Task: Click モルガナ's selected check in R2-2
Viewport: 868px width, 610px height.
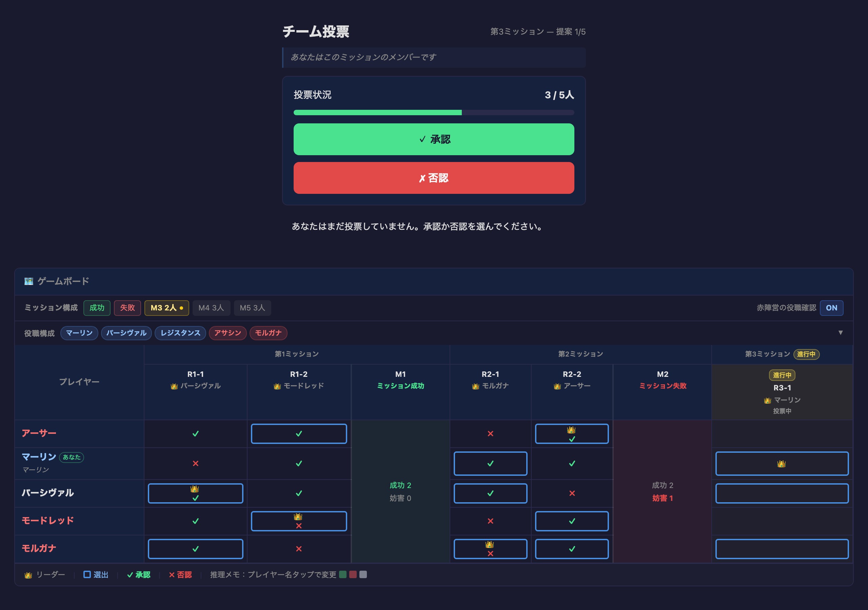Action: (x=572, y=549)
